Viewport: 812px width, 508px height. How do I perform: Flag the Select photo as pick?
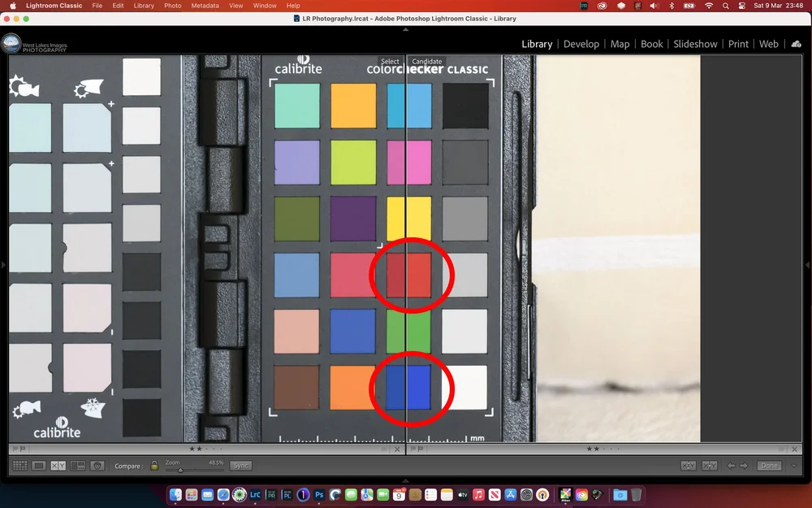[15, 449]
